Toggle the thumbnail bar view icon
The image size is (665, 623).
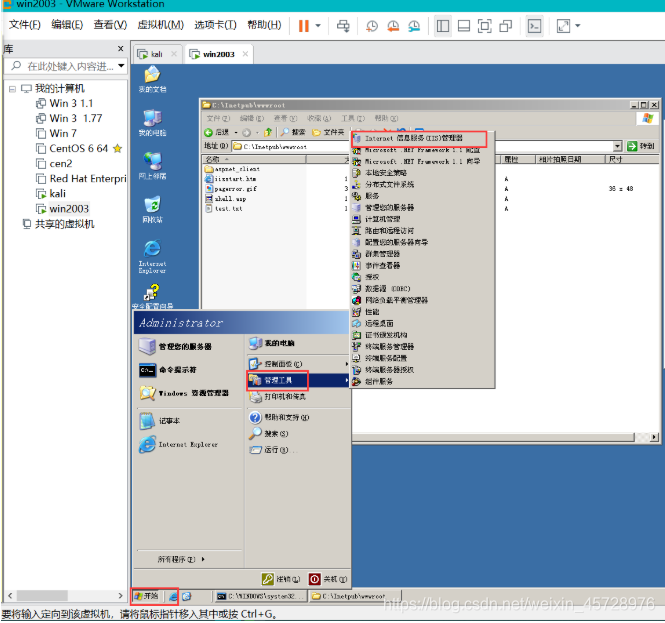[x=464, y=26]
